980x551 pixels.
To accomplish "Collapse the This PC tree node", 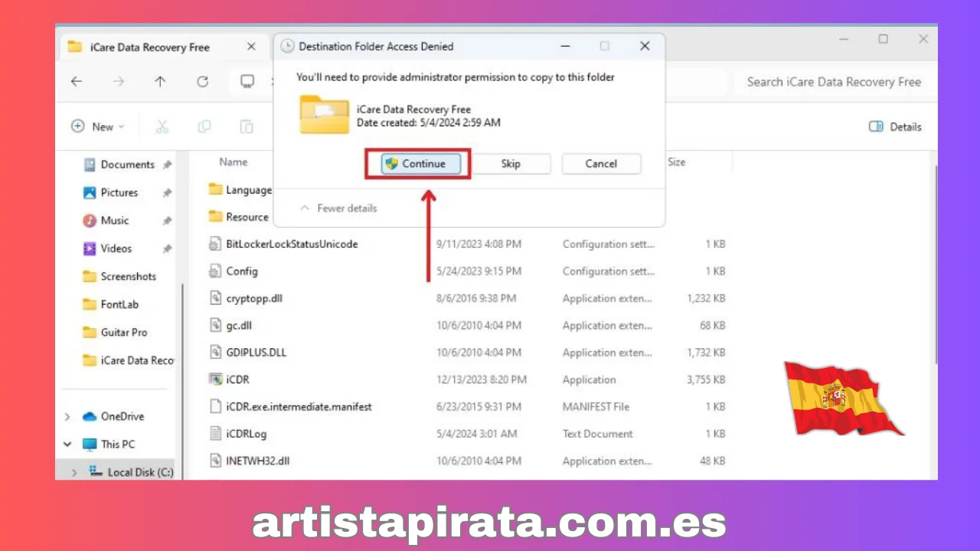I will coord(67,445).
